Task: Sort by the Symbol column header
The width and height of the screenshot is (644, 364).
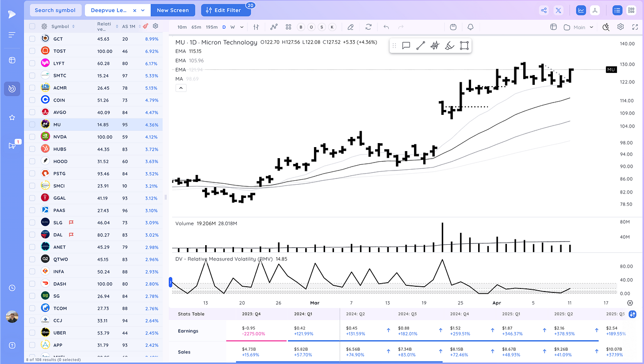Action: click(x=63, y=27)
